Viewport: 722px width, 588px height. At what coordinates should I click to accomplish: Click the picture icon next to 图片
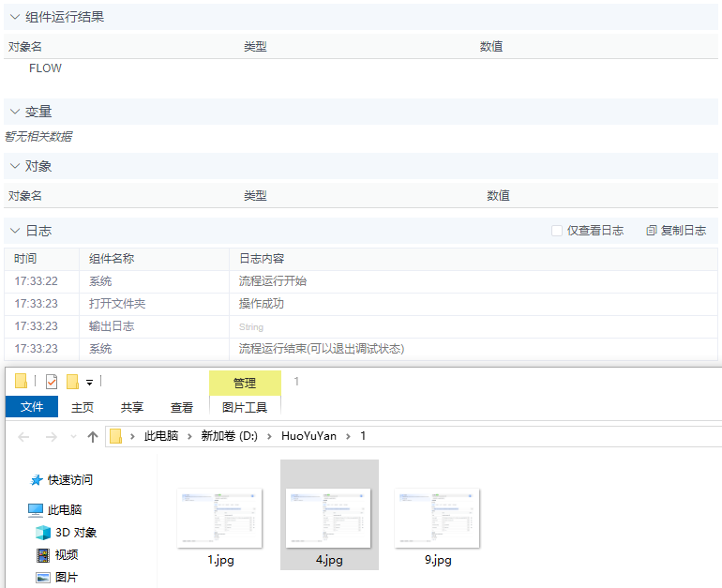(x=43, y=578)
